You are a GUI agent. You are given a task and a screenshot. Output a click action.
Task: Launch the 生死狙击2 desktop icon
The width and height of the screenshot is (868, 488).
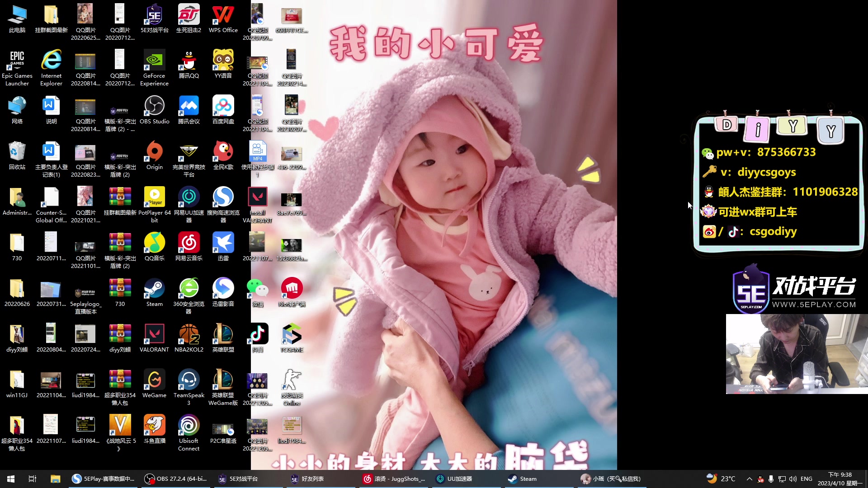189,19
